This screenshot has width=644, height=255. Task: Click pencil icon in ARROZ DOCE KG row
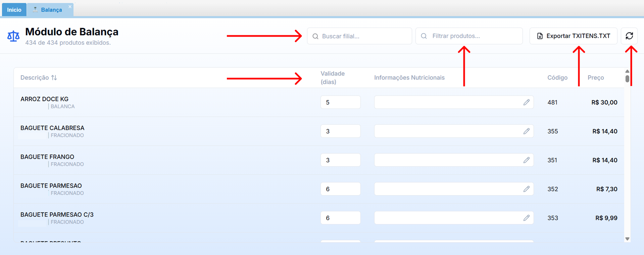(x=526, y=102)
